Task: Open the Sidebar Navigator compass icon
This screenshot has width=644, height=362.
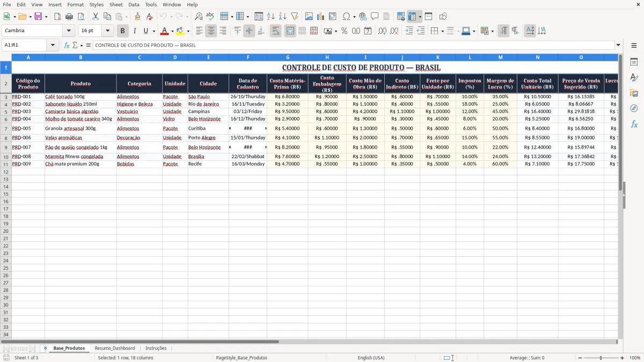Action: 634,109
